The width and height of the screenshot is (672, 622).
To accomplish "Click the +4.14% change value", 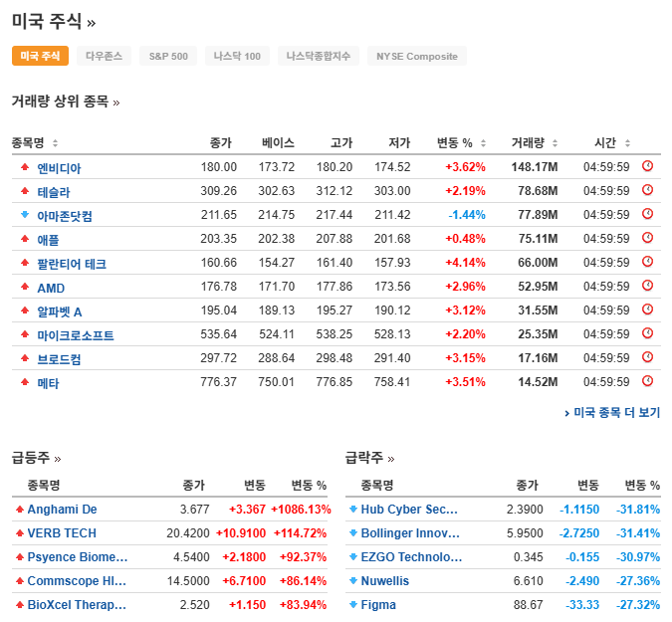I will [x=466, y=262].
